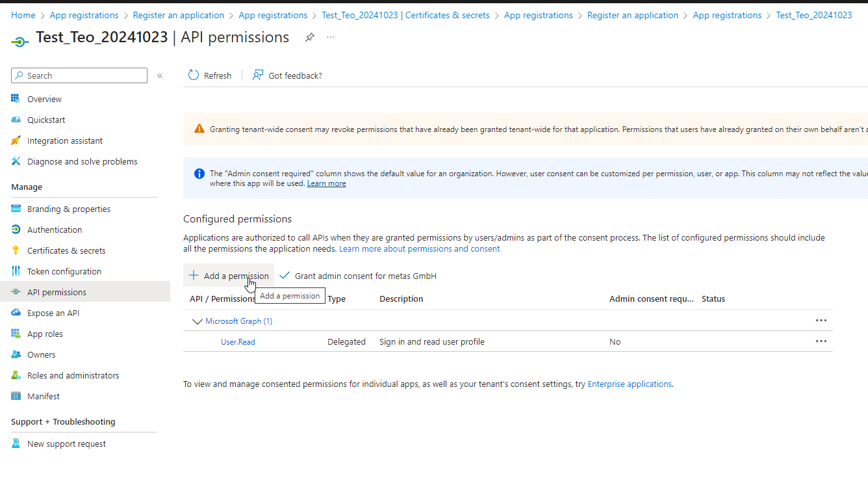Open Quickstart in the sidebar menu
Screen dimensions: 868x504
[46, 120]
